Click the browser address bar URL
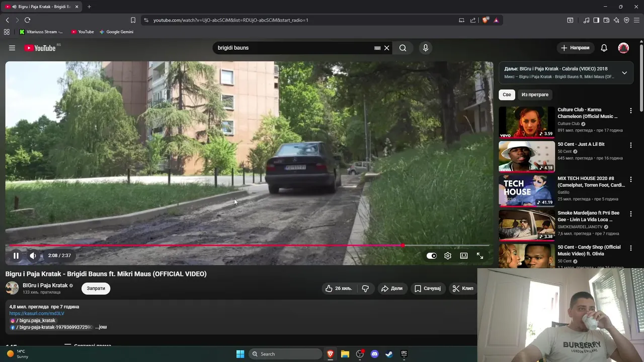 [x=230, y=20]
